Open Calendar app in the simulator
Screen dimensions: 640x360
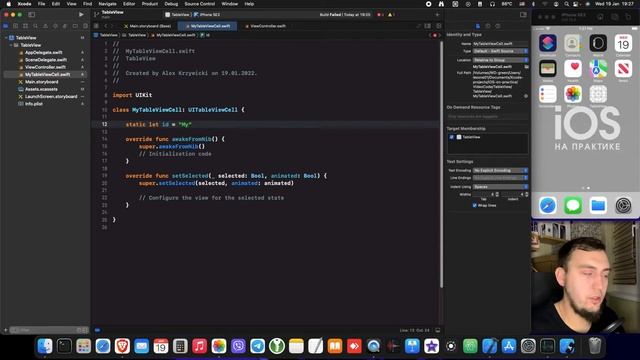[x=623, y=43]
